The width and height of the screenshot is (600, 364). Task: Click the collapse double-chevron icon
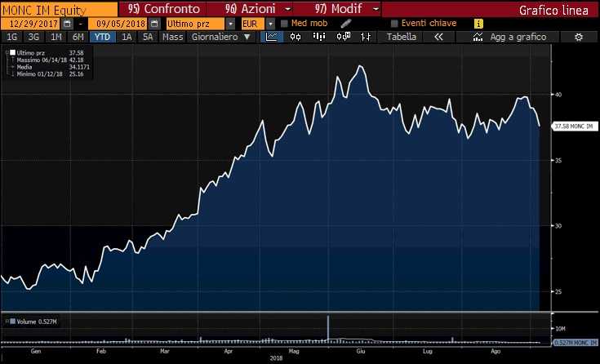pyautogui.click(x=438, y=37)
